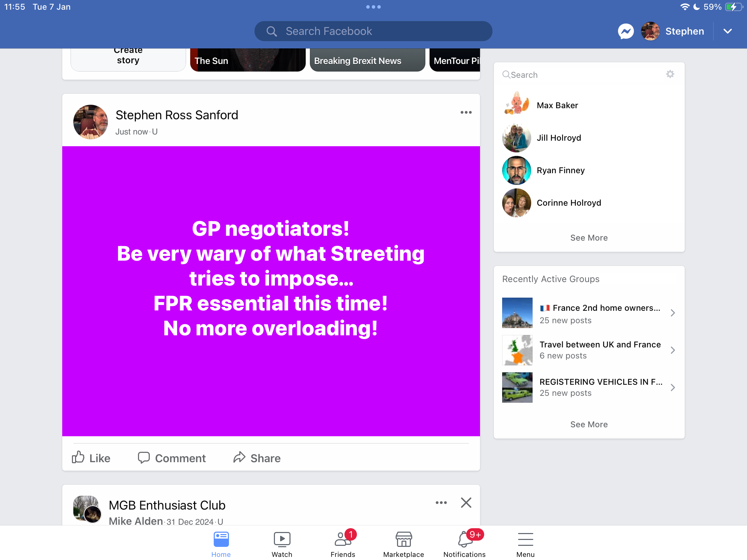Open Messenger from the top bar
747x560 pixels.
point(626,31)
